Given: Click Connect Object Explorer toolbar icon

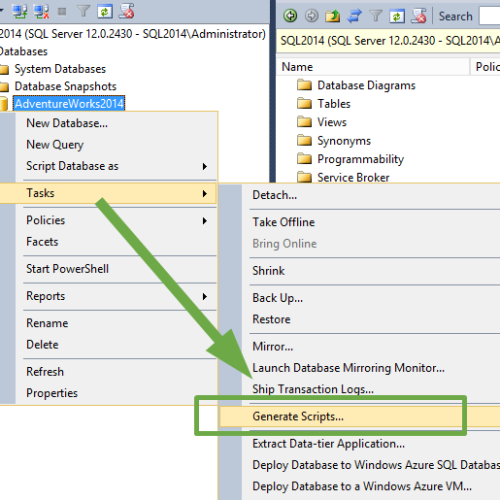Looking at the screenshot, I should [x=20, y=12].
